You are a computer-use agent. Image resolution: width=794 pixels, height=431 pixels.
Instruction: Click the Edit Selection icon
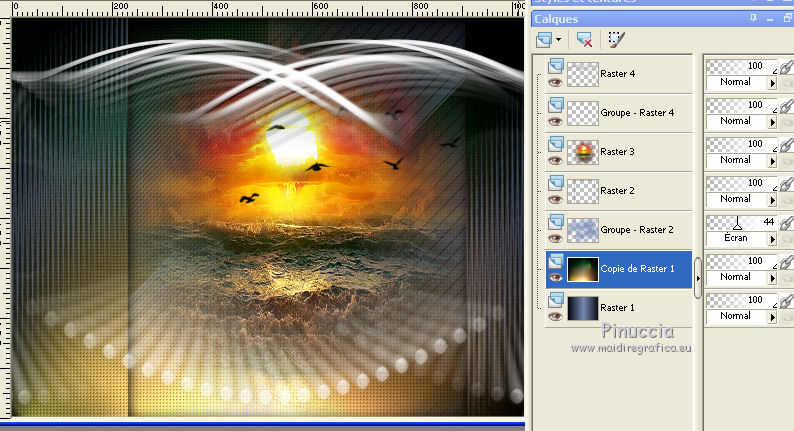616,40
